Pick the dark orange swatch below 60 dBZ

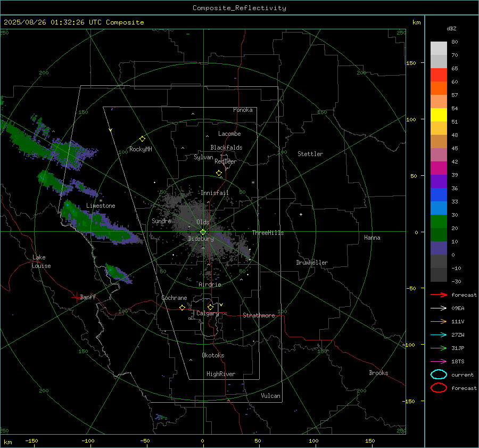pos(439,88)
